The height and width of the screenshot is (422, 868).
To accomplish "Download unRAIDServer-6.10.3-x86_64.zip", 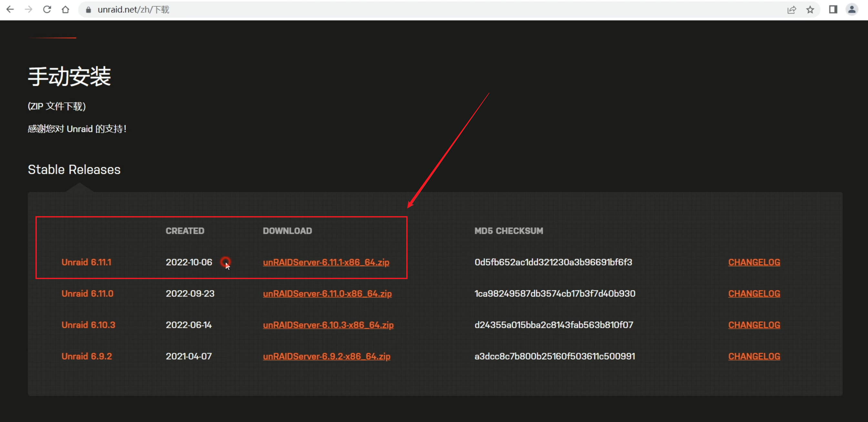I will pyautogui.click(x=328, y=325).
